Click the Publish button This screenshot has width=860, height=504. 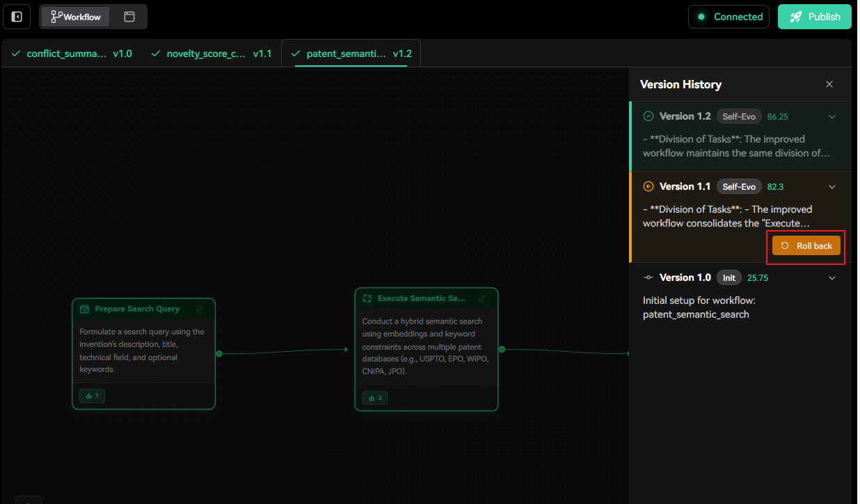[x=814, y=17]
